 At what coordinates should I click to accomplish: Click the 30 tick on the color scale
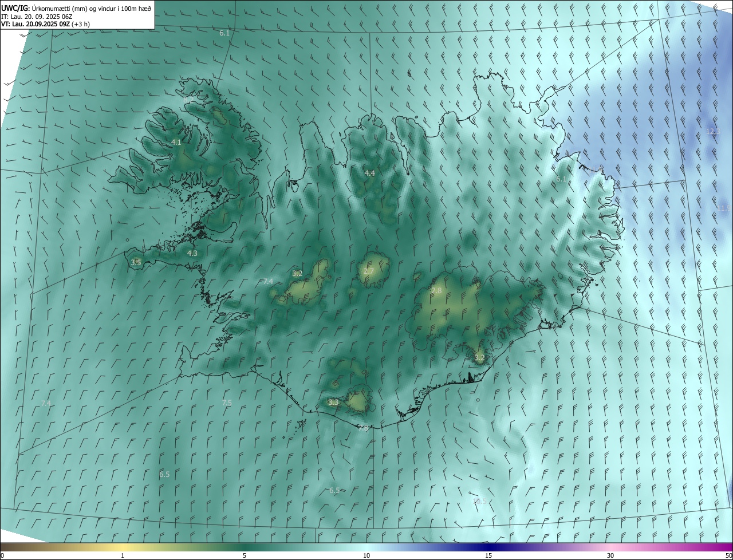pyautogui.click(x=610, y=555)
